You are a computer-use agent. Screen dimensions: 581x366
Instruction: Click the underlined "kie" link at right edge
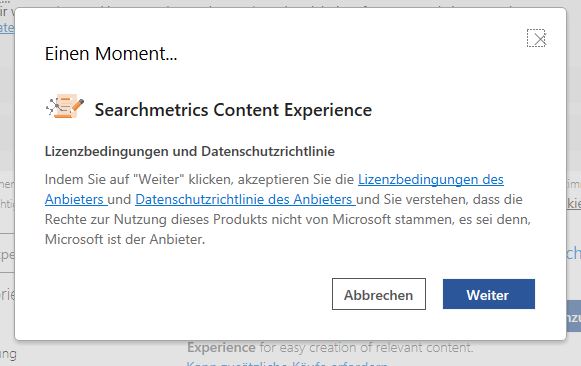click(x=574, y=203)
